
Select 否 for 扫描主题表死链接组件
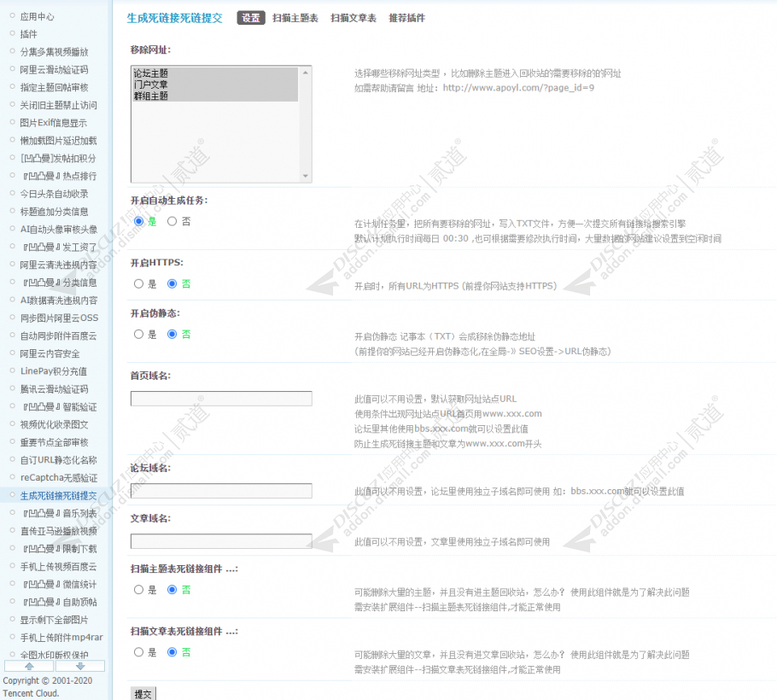[172, 590]
